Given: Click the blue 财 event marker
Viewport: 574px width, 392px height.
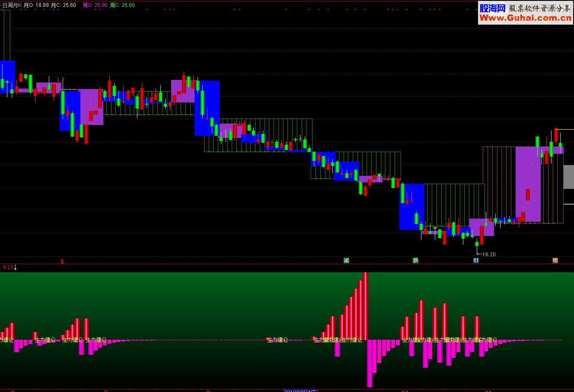Looking at the screenshot, I should (x=476, y=260).
